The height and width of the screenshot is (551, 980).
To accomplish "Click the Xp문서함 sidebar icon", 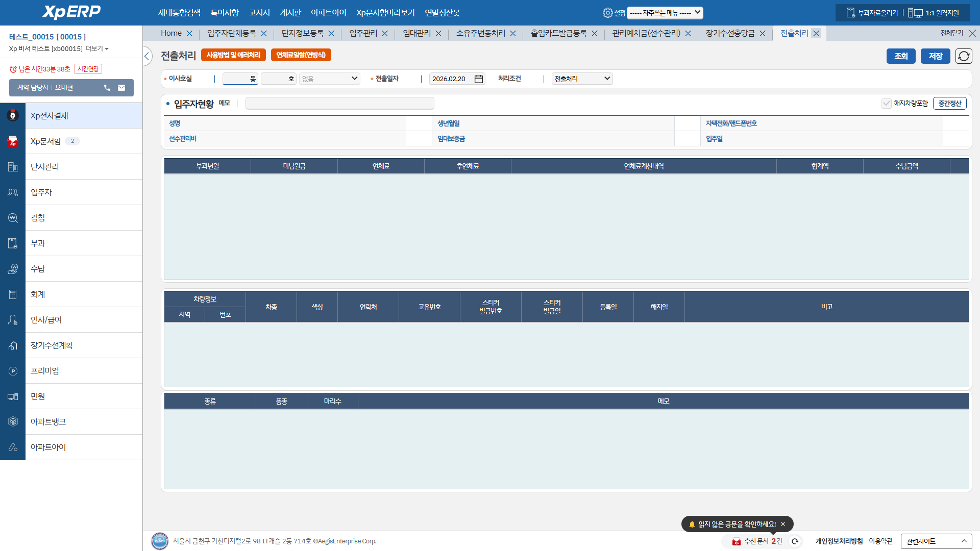I will [13, 141].
